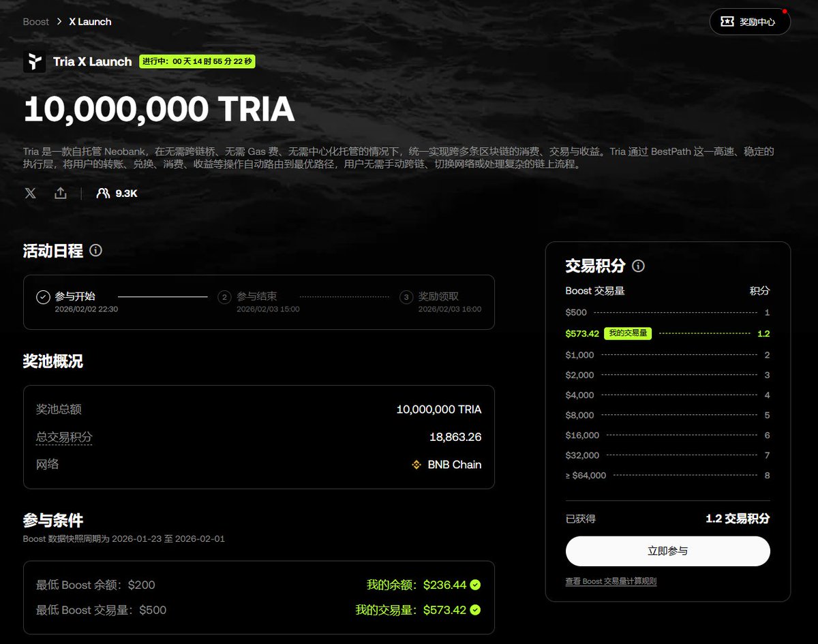Select X Launch breadcrumb item
The height and width of the screenshot is (644, 818).
click(x=90, y=22)
